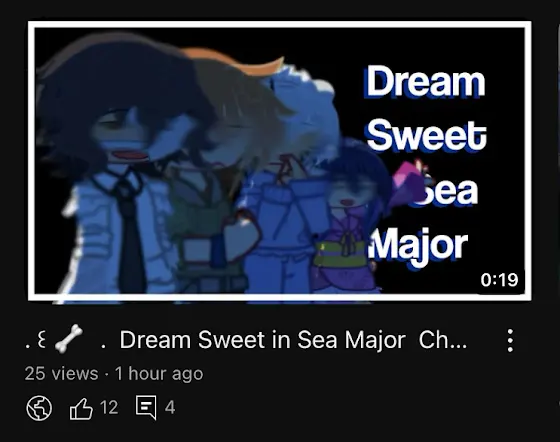Click the thumbs up like icon
Viewport: 560px width, 442px height.
(81, 408)
